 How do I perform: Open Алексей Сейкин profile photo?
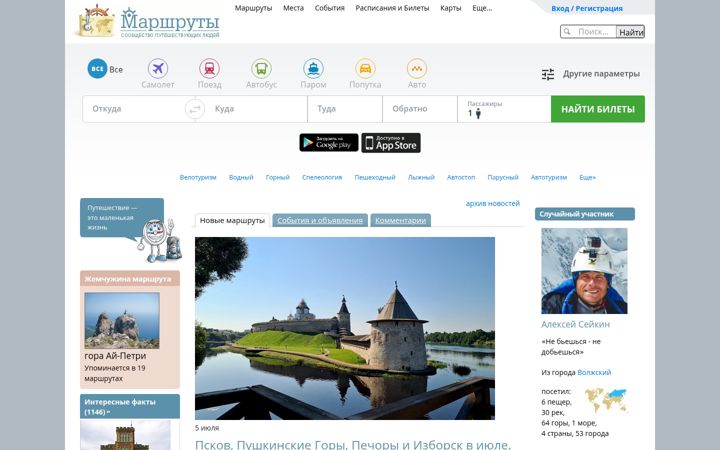tap(584, 271)
